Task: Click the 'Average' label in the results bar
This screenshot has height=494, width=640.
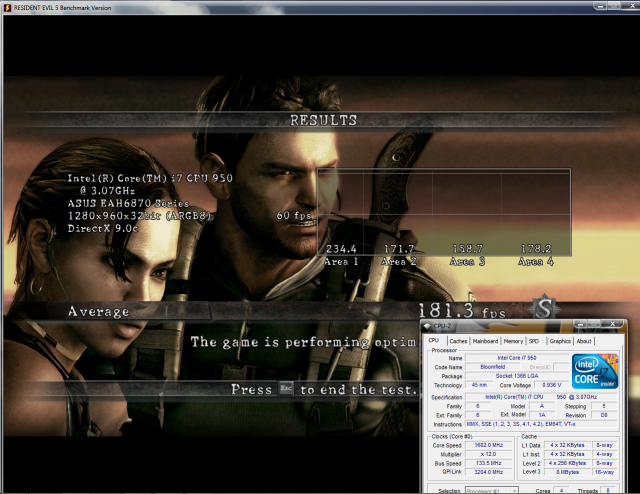Action: click(98, 312)
